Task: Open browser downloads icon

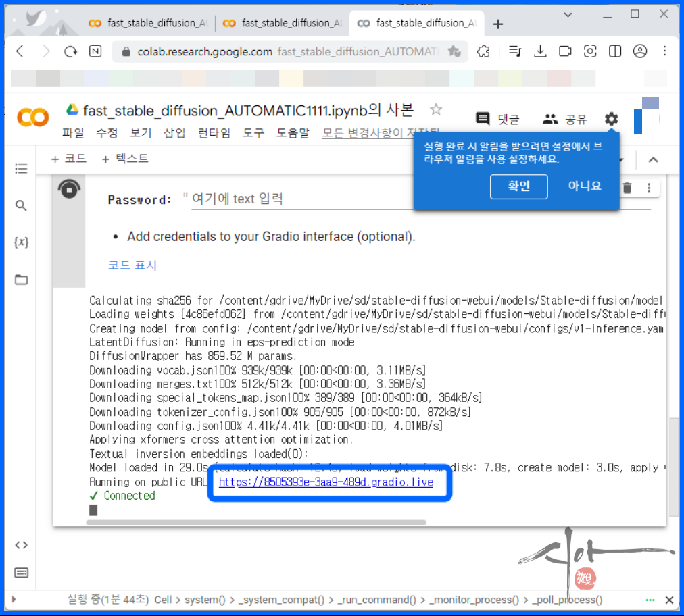Action: 540,51
